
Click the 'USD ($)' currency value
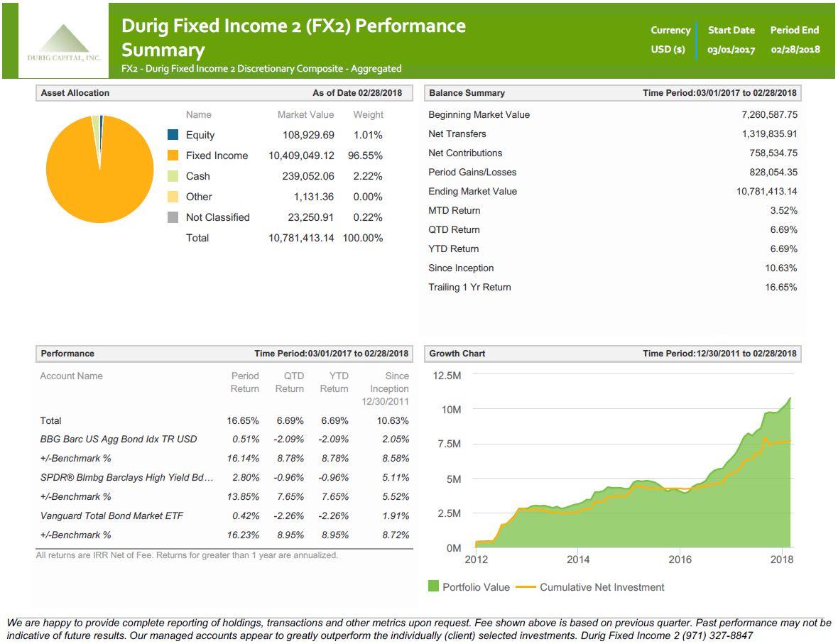(x=668, y=49)
